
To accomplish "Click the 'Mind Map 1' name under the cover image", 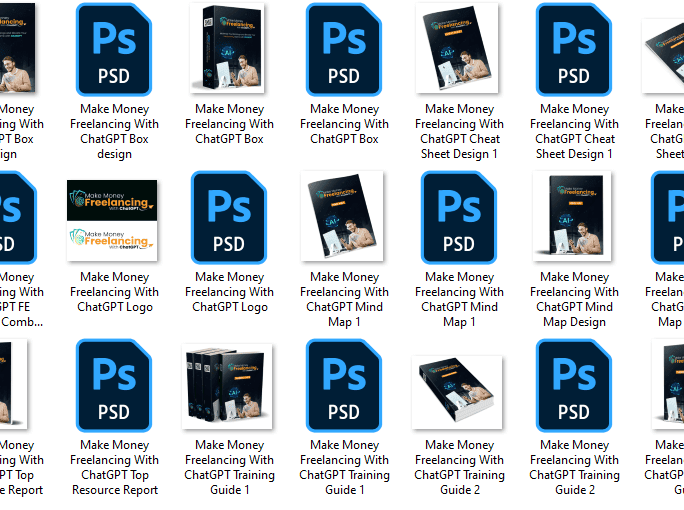I will click(344, 299).
